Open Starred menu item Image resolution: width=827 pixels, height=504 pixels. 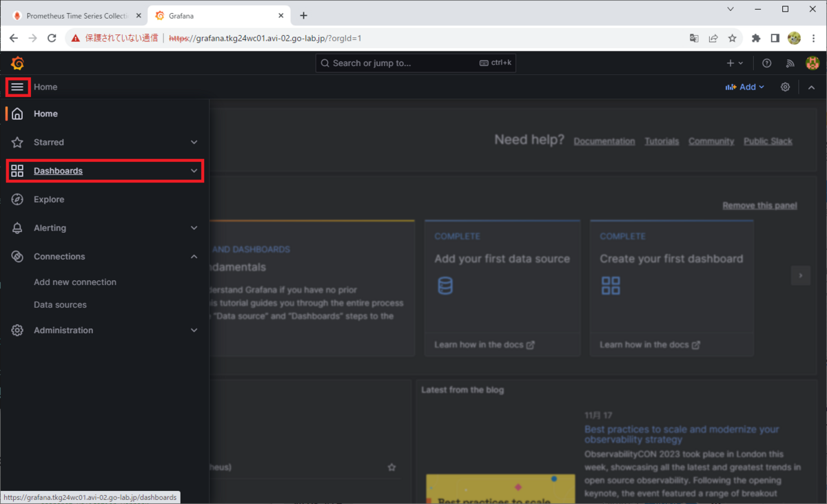(49, 143)
